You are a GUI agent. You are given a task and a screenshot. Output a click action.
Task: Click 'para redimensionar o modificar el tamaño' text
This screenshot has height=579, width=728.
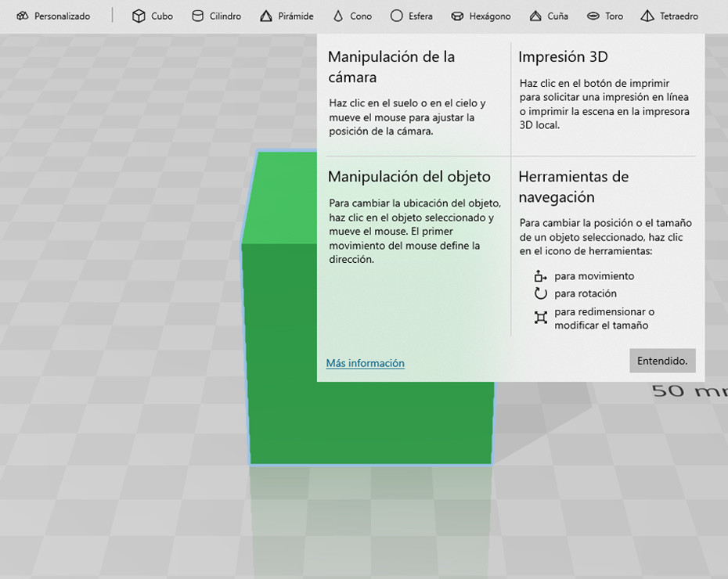(604, 318)
